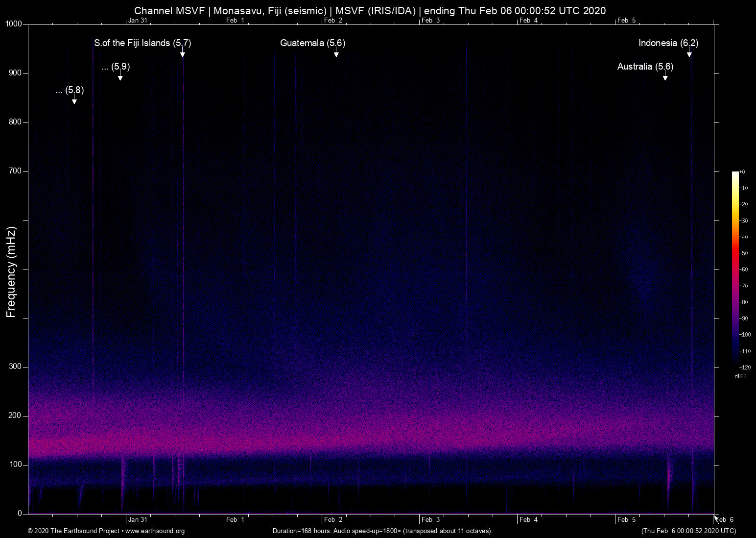This screenshot has height=538, width=756.
Task: Click the '-80' value on the color scale
Action: point(743,302)
